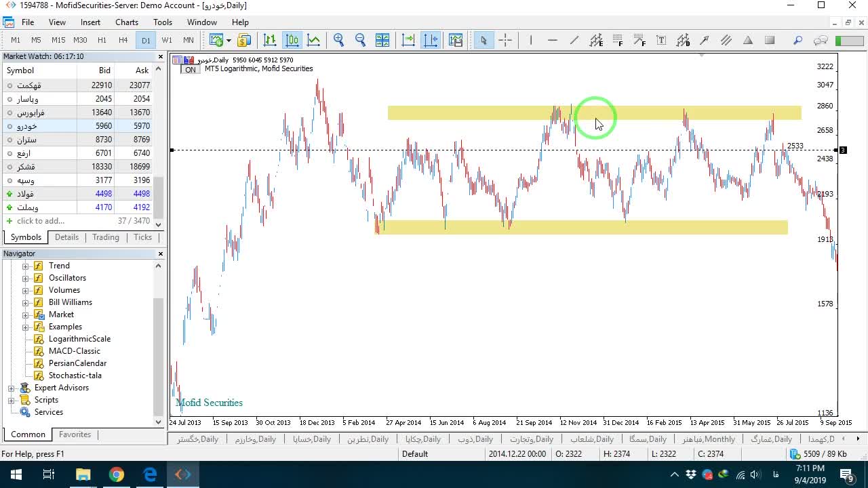Switch chart to bar chart style
Screen dimensions: 868x488
pyautogui.click(x=270, y=41)
